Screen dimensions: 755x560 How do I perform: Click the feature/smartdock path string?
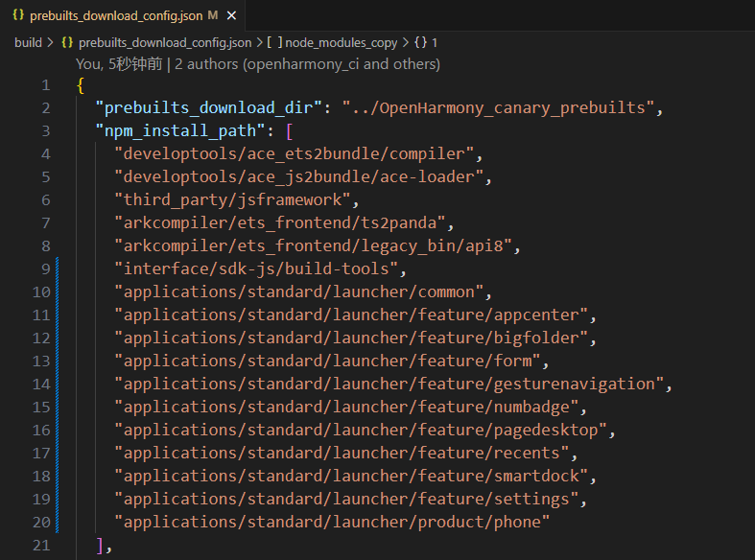[351, 477]
